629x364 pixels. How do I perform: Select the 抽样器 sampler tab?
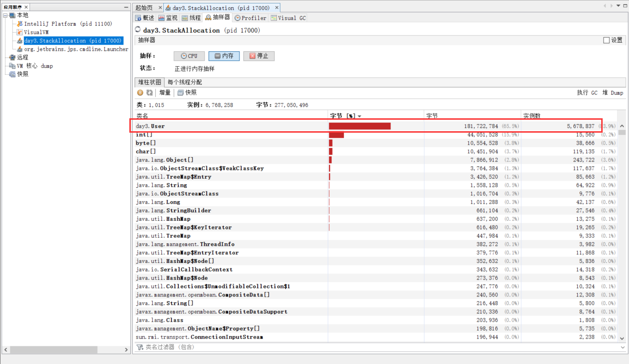click(217, 17)
